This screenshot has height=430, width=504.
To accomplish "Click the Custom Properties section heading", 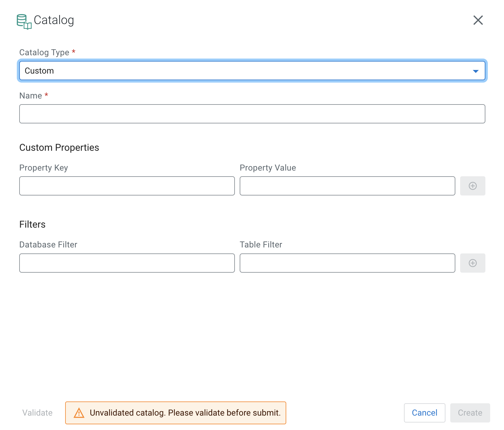I will click(59, 148).
